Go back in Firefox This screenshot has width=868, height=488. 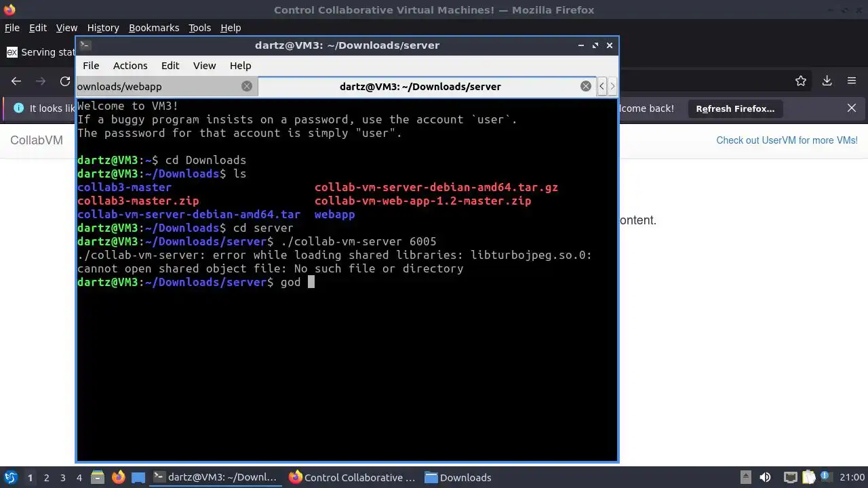pyautogui.click(x=16, y=81)
